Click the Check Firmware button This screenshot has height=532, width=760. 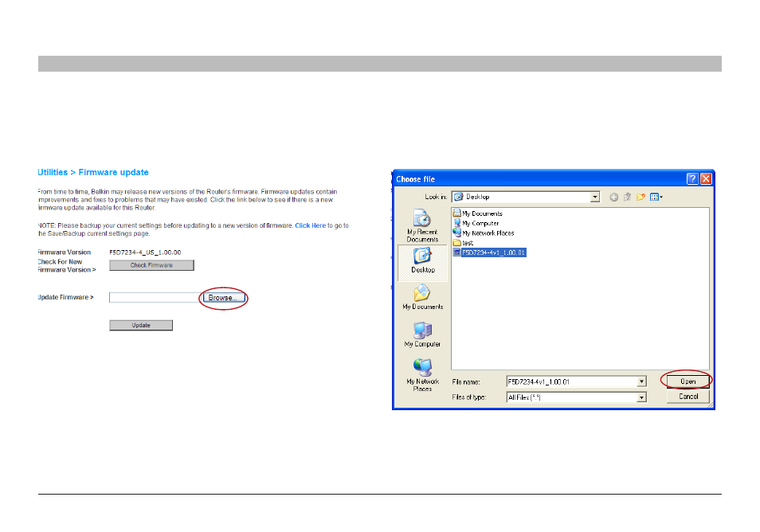[151, 265]
